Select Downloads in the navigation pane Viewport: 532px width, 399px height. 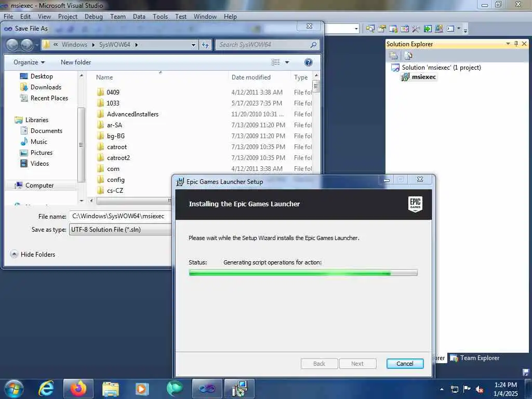41,87
